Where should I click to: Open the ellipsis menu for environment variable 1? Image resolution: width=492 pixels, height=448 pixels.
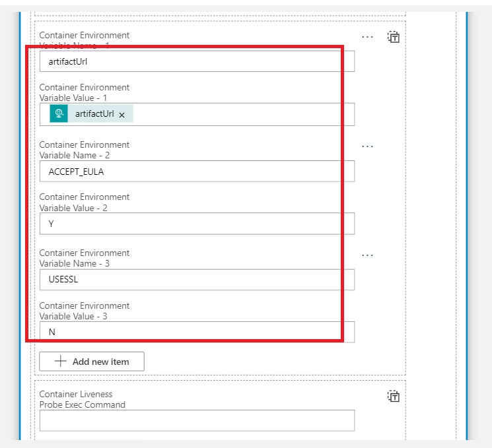tap(367, 37)
